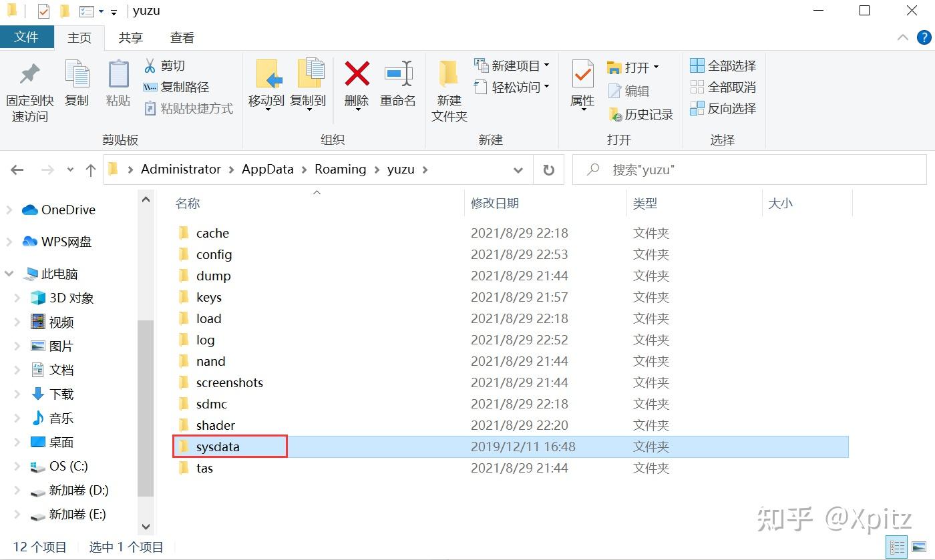Click the Refresh button by address bar

click(x=549, y=170)
